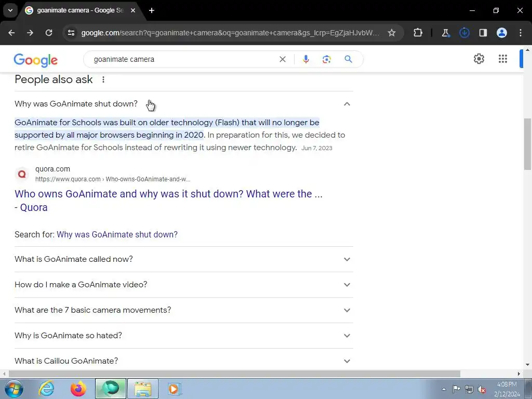Click the quora.com source URL
Viewport: 532px width, 399px height.
(x=113, y=179)
